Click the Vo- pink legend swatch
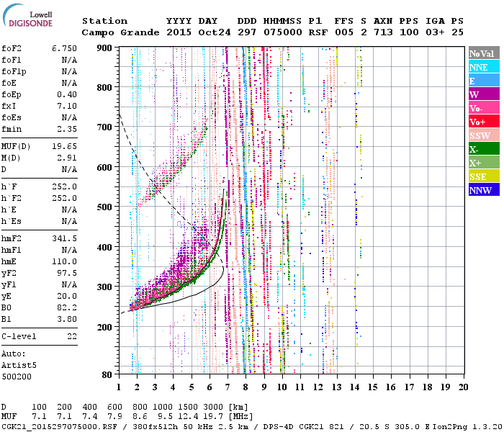Screen dimensions: 504x432 (484, 108)
